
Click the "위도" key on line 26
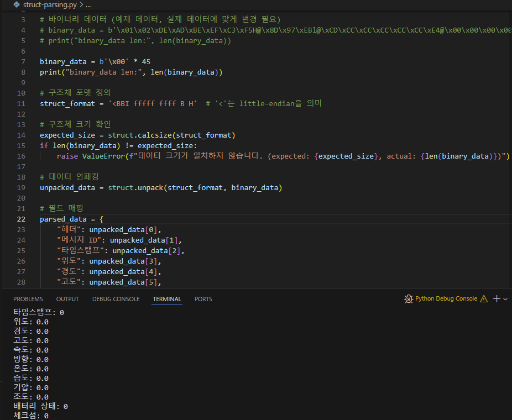(x=69, y=261)
